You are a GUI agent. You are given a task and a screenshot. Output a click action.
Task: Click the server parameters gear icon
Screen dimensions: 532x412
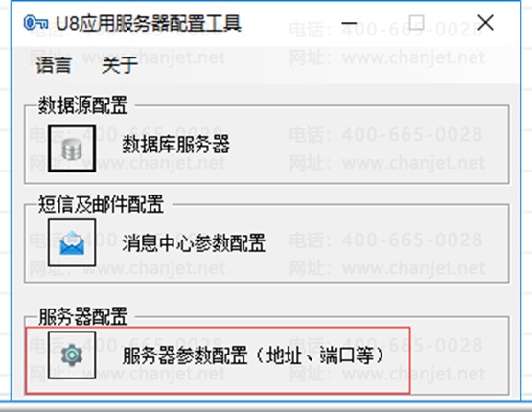72,355
